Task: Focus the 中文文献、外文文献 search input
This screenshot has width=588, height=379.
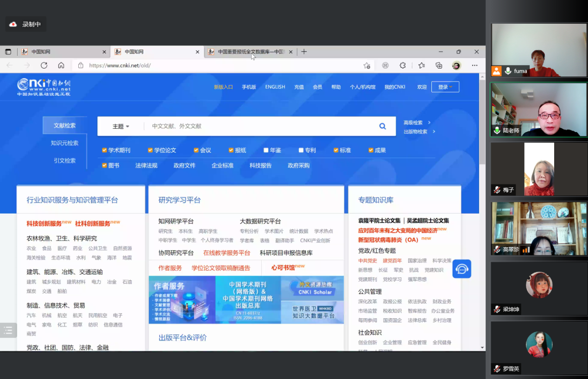Action: pyautogui.click(x=259, y=126)
